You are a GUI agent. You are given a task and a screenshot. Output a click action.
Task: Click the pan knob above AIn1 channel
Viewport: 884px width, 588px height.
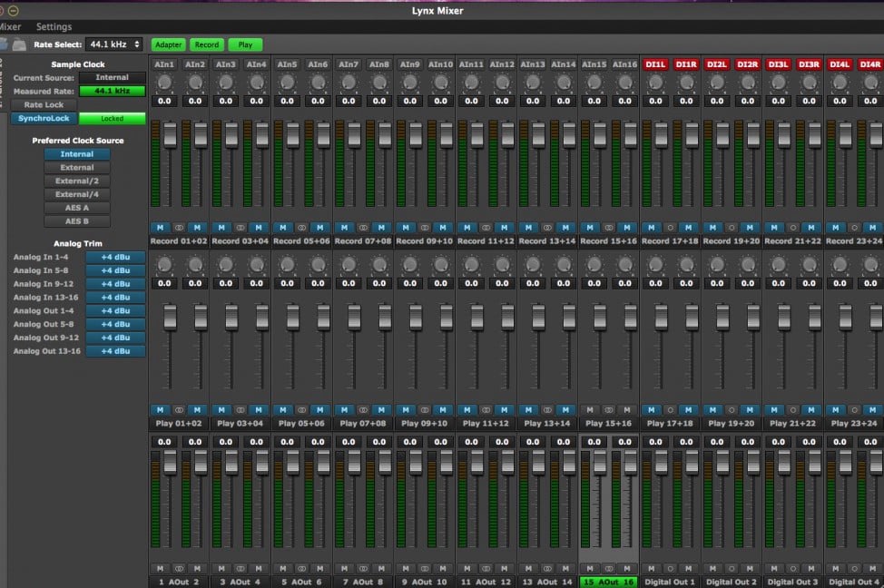[164, 83]
